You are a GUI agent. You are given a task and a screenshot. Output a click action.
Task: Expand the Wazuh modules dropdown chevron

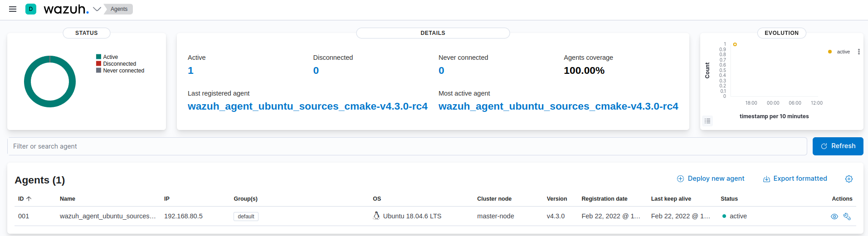coord(97,9)
